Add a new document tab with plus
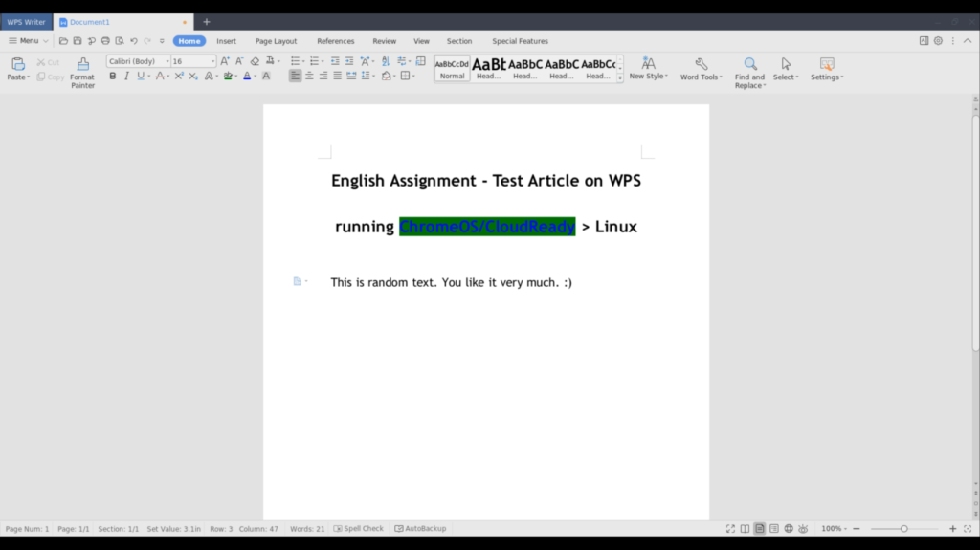This screenshot has height=550, width=980. pyautogui.click(x=207, y=22)
